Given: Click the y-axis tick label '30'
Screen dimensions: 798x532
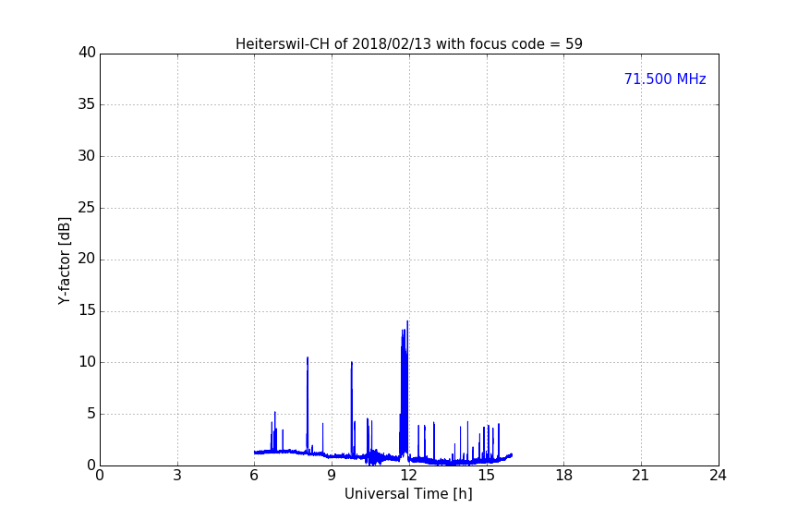Looking at the screenshot, I should tap(87, 156).
